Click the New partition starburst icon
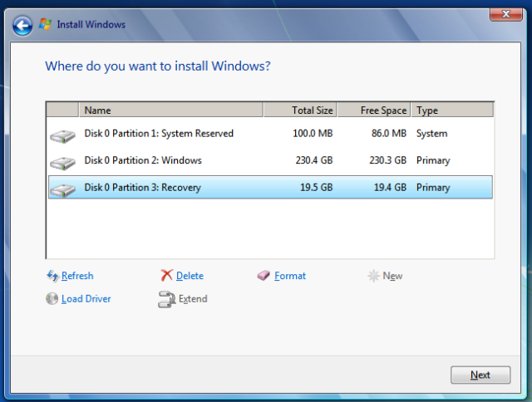The width and height of the screenshot is (532, 402). pyautogui.click(x=373, y=276)
